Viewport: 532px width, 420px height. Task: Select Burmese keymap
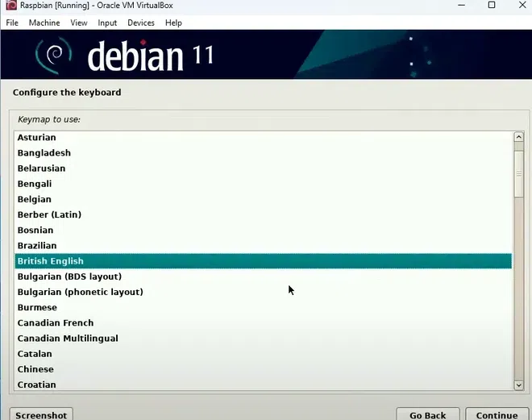[x=264, y=307]
